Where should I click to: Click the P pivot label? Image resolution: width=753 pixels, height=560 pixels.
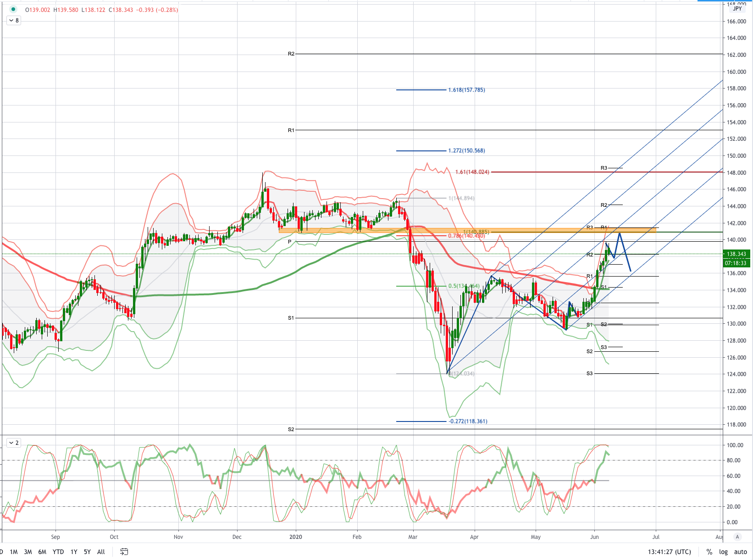[x=290, y=241]
